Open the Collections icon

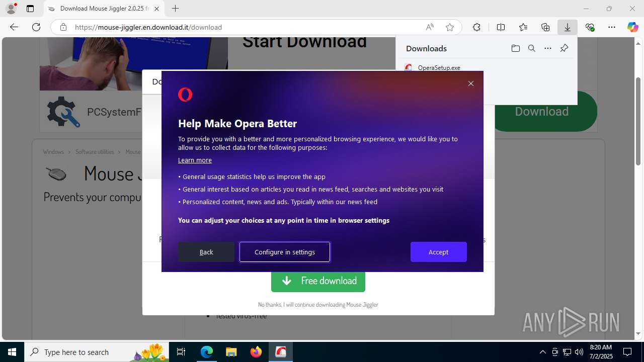pos(545,27)
